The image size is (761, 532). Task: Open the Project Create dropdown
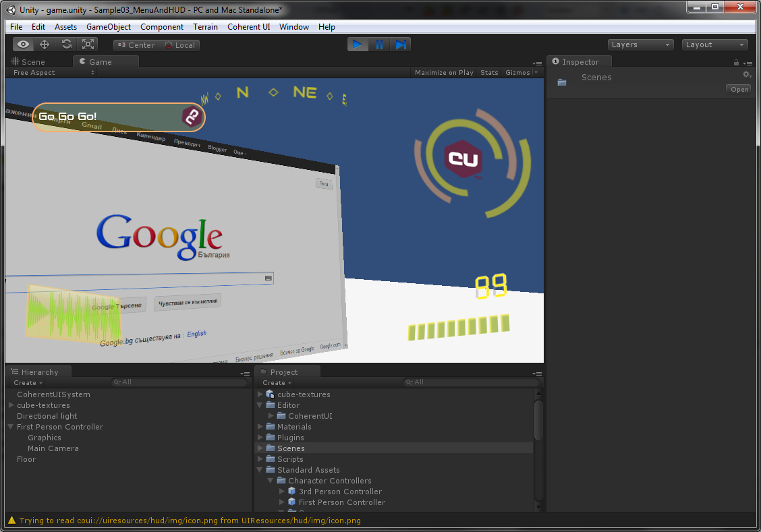[x=277, y=382]
